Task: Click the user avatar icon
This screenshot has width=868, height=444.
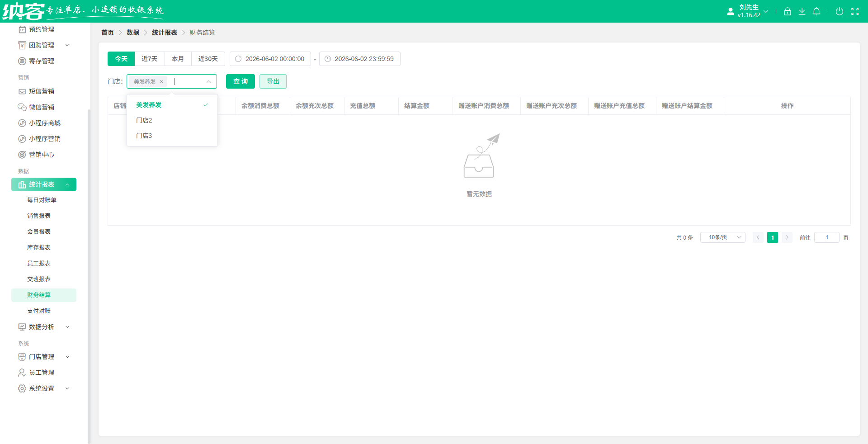Action: tap(731, 11)
